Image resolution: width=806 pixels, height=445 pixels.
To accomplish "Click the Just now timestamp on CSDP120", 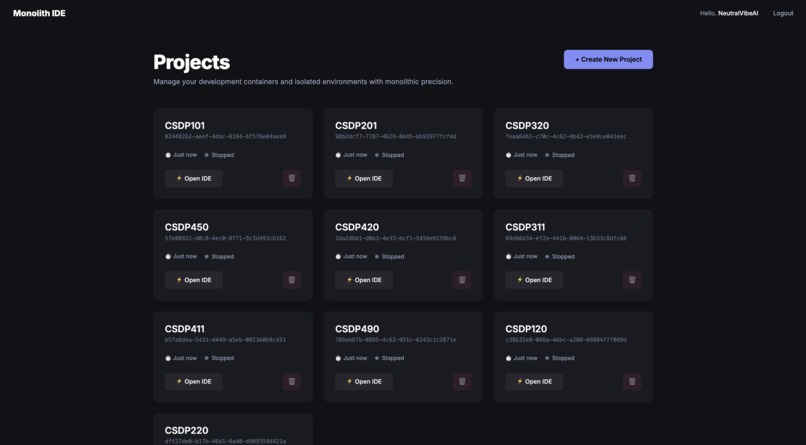I will [522, 358].
